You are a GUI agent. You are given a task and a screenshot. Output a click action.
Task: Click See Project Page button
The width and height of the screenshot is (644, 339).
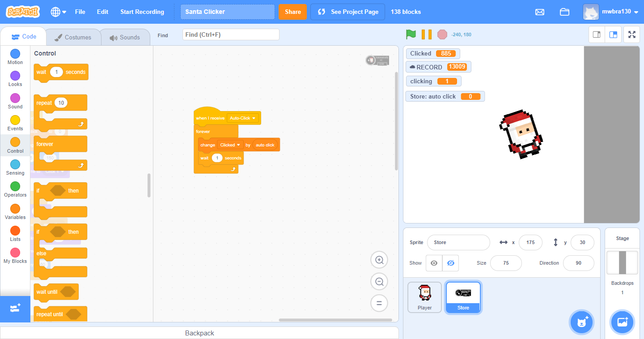point(348,12)
